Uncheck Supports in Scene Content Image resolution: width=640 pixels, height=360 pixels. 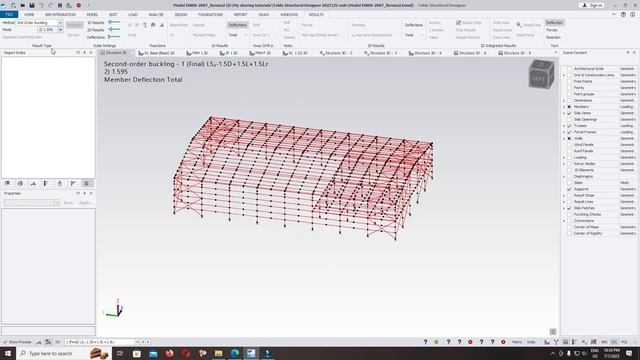coord(569,189)
